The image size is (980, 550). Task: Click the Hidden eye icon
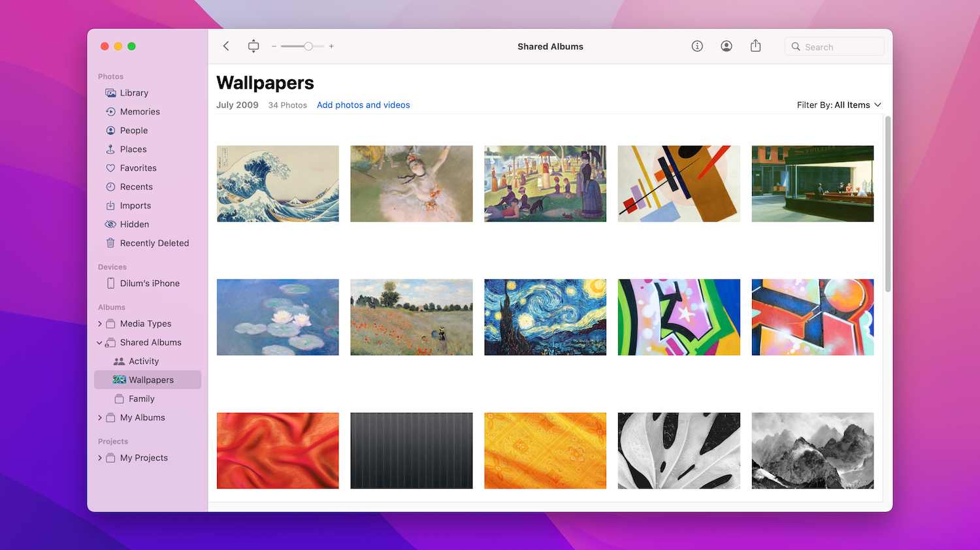[110, 224]
